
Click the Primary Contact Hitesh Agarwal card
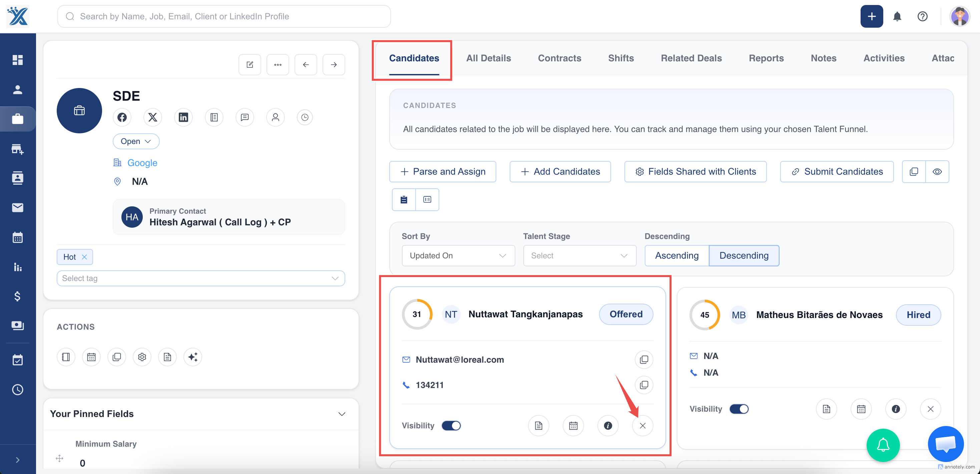pos(228,217)
